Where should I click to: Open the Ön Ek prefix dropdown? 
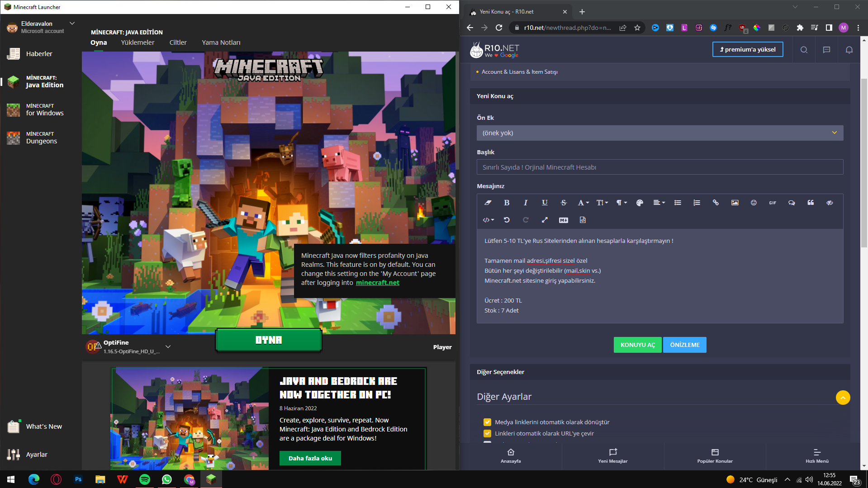[x=660, y=133]
